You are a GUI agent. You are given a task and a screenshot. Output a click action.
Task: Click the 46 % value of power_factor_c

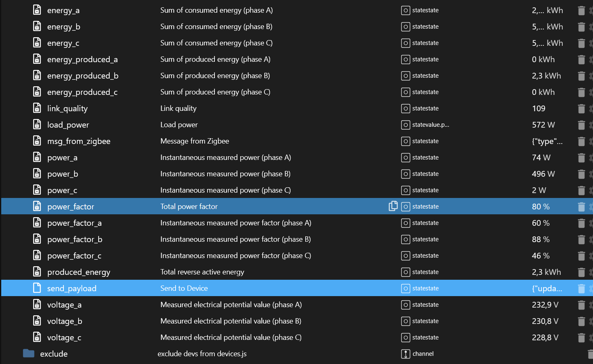point(541,256)
